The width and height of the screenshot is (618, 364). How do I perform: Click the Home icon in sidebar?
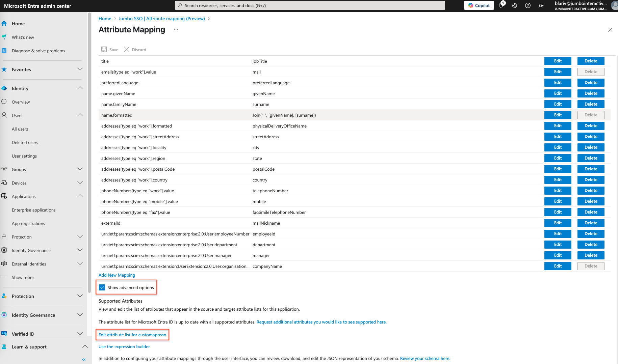click(x=4, y=23)
